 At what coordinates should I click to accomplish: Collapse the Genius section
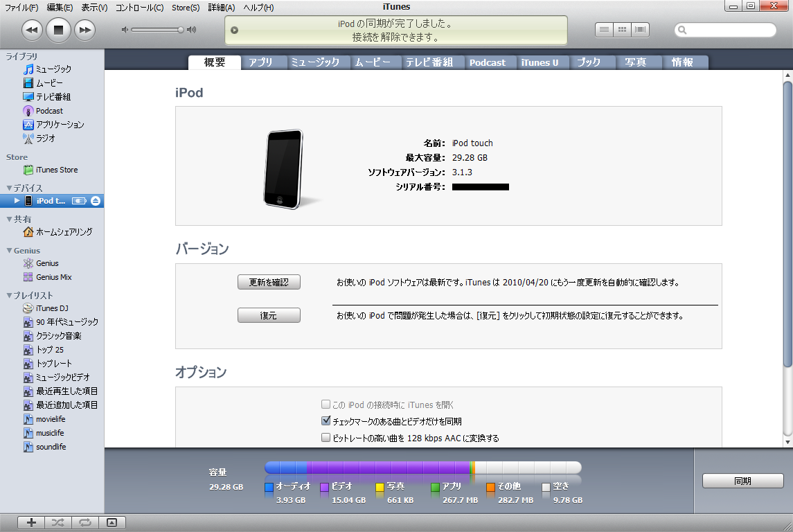click(9, 251)
